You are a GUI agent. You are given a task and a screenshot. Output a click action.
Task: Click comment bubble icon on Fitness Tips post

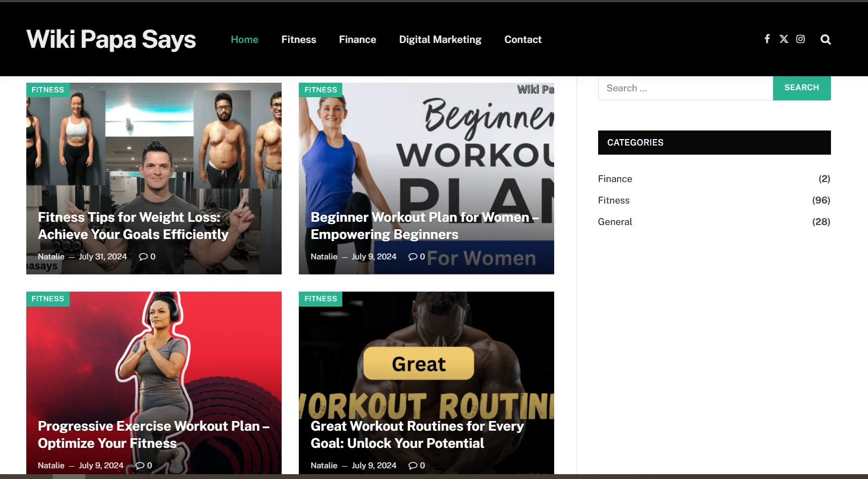143,257
